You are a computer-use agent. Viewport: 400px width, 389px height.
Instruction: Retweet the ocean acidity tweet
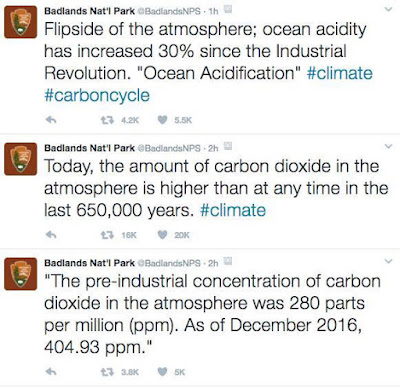click(108, 120)
